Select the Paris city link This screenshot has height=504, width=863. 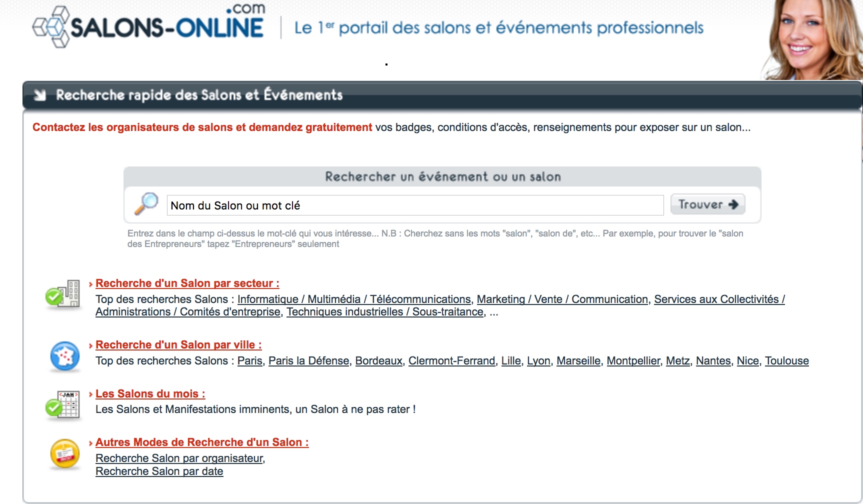(x=250, y=361)
